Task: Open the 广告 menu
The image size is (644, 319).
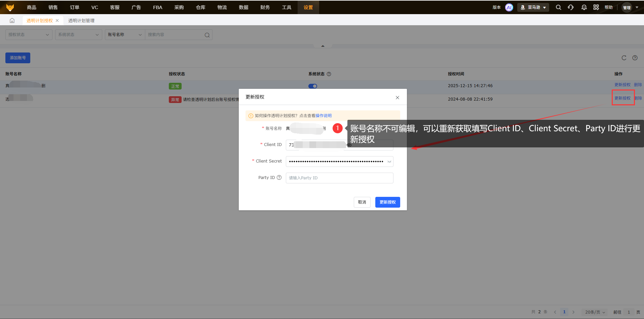Action: click(x=136, y=7)
